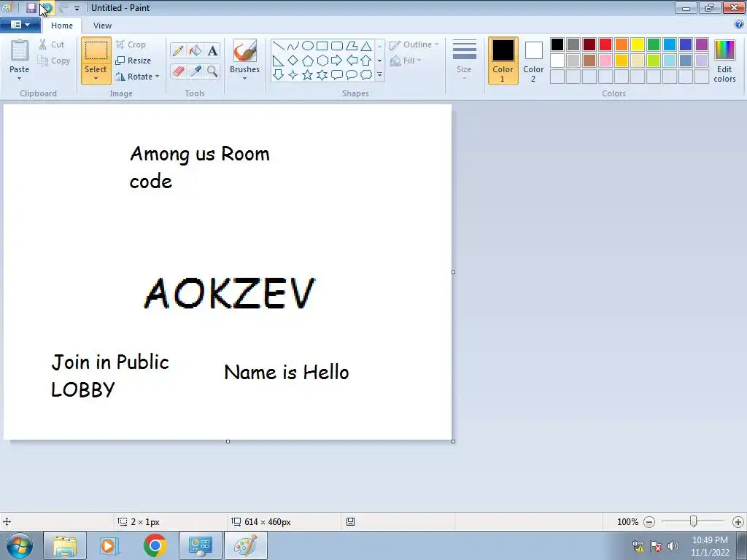Activate the Color picker eyedropper
747x560 pixels.
click(x=196, y=71)
